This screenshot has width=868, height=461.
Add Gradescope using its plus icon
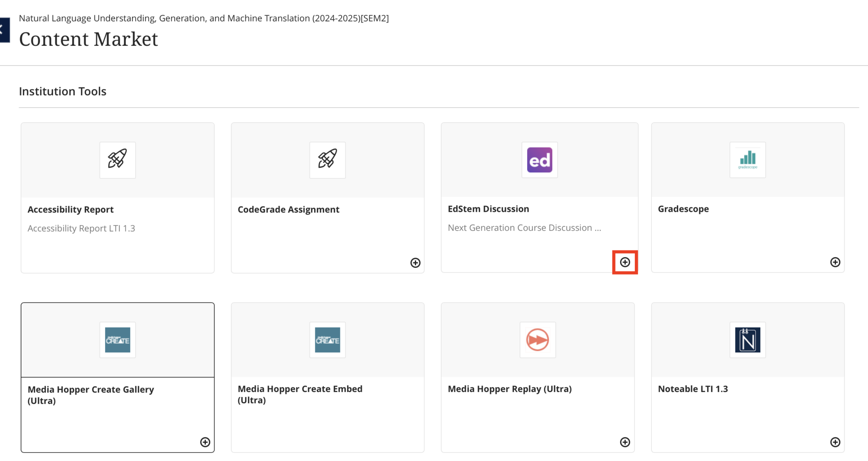point(835,262)
